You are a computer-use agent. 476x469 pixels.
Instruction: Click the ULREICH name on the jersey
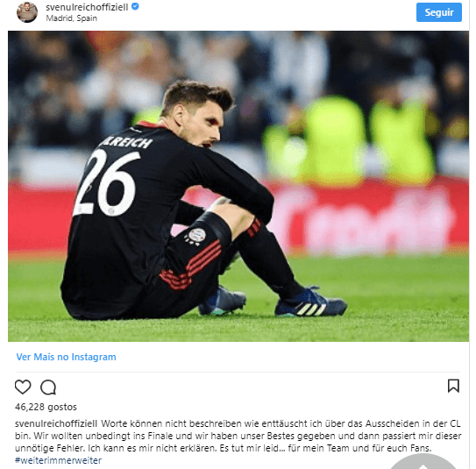click(126, 142)
